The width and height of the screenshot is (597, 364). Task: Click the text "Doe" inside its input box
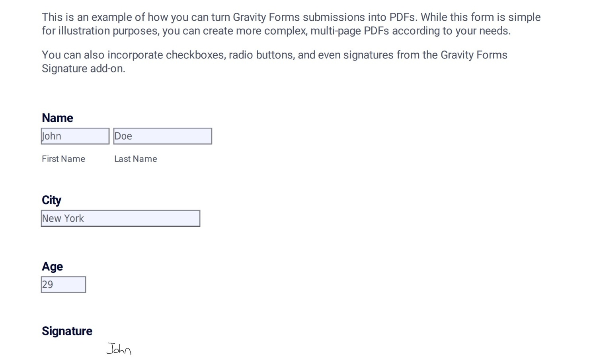(123, 136)
